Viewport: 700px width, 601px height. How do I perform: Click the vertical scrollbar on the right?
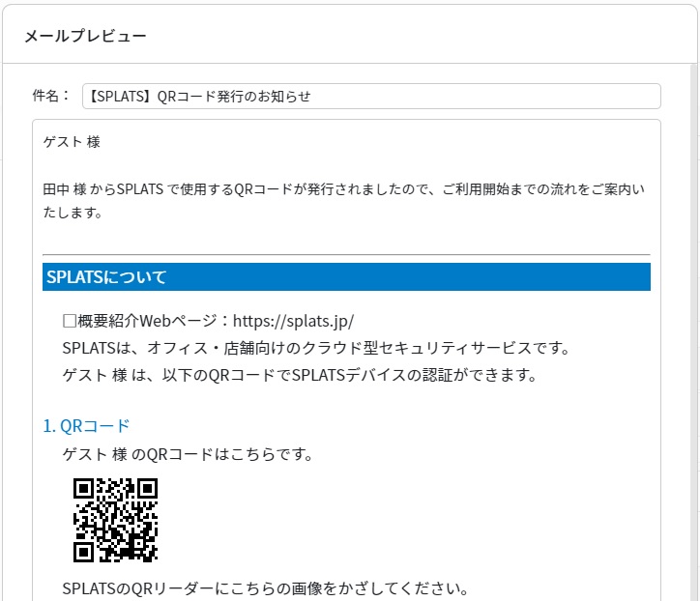tap(693, 332)
